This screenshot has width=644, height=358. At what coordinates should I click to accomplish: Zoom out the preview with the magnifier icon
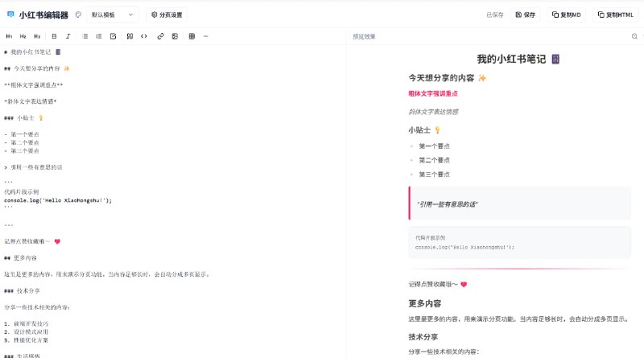pos(634,36)
